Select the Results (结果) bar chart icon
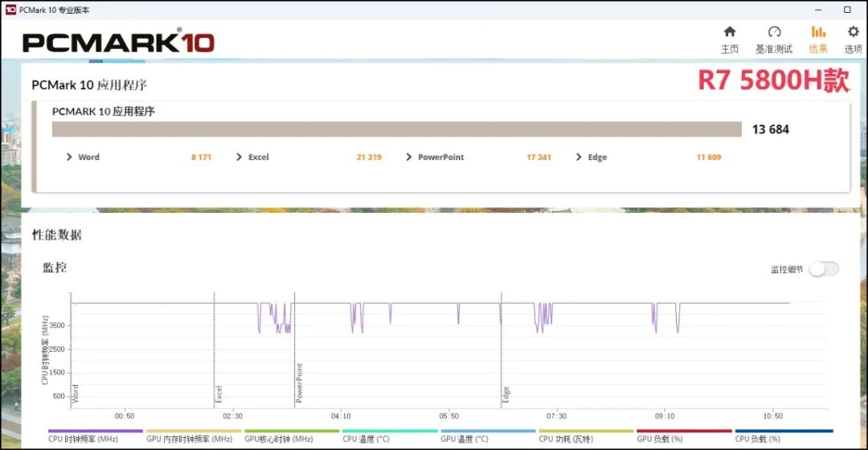Viewport: 868px width, 450px height. pos(818,32)
